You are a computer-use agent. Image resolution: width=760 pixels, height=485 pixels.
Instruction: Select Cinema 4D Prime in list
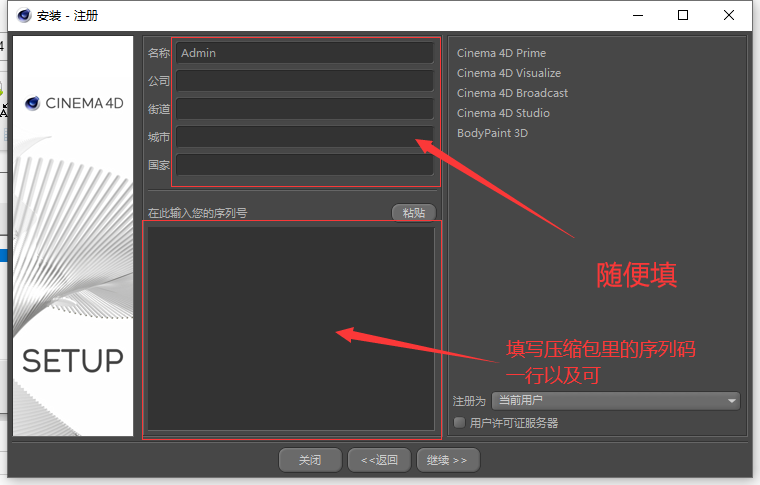501,53
